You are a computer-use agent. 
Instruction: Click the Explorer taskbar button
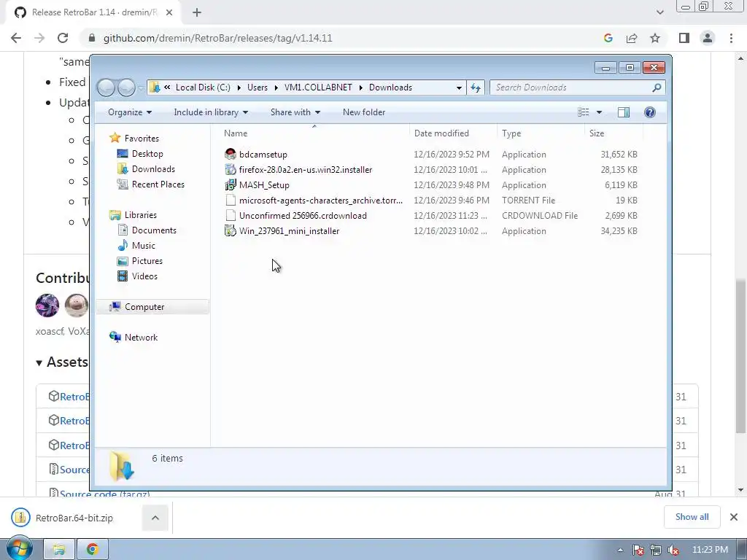[59, 550]
